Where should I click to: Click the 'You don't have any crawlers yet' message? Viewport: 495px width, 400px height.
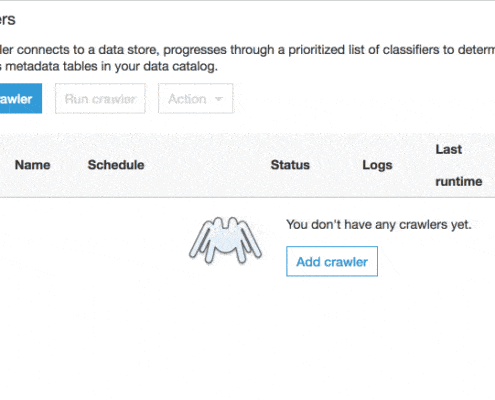379,225
